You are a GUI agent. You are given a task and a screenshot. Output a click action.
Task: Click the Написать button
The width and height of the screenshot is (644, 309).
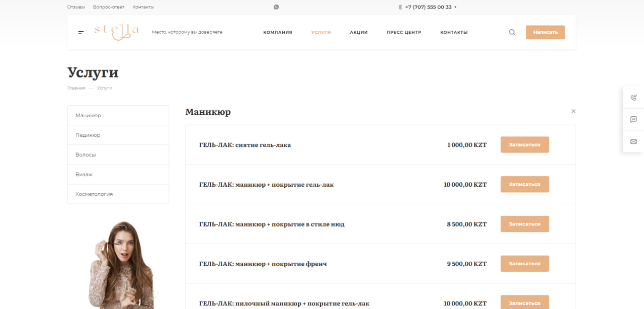point(545,32)
